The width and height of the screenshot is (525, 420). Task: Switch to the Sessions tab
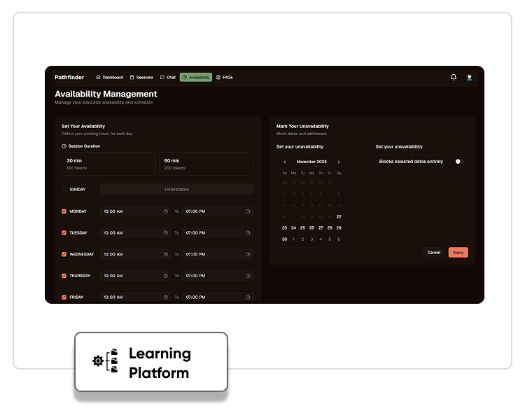[x=141, y=77]
